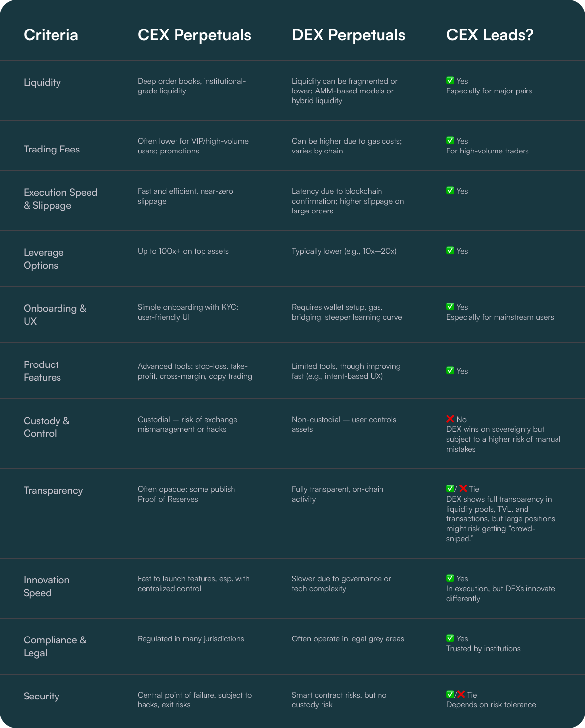Click the green checkmark in Trading Fees row
Image resolution: width=585 pixels, height=728 pixels.
[450, 141]
